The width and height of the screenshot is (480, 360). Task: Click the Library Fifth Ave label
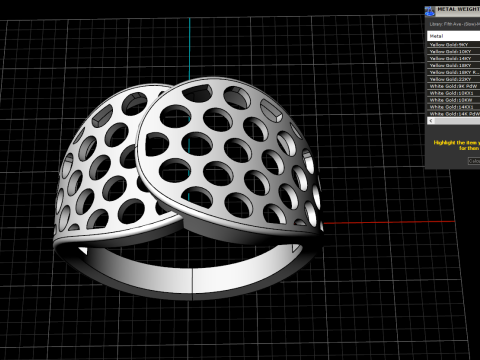454,24
